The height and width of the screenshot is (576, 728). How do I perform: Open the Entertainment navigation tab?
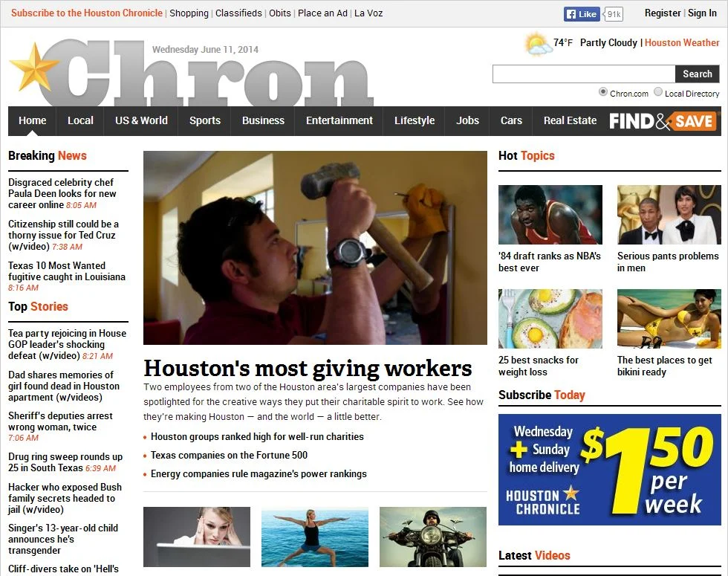pos(339,120)
